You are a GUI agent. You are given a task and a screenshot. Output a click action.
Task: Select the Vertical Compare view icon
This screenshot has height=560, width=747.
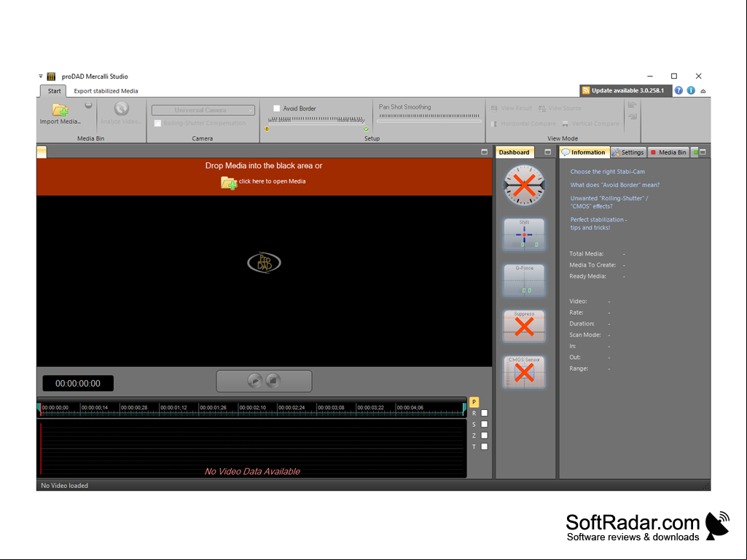(x=565, y=124)
